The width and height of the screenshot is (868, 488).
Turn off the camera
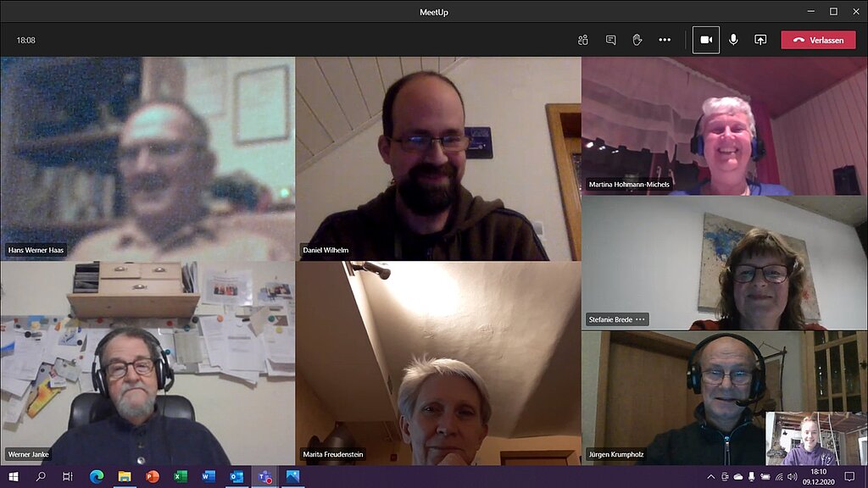(x=706, y=40)
